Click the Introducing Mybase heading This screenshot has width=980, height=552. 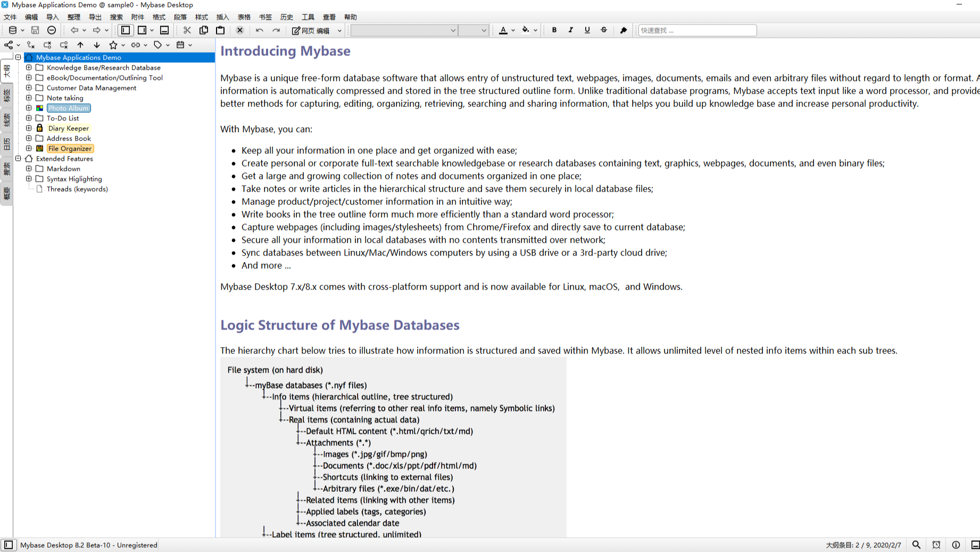pyautogui.click(x=285, y=51)
